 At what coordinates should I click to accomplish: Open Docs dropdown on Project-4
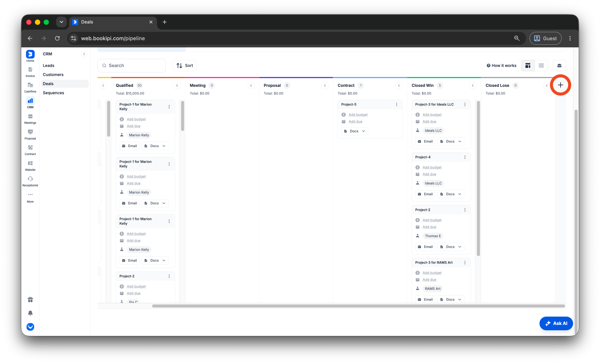tap(451, 194)
